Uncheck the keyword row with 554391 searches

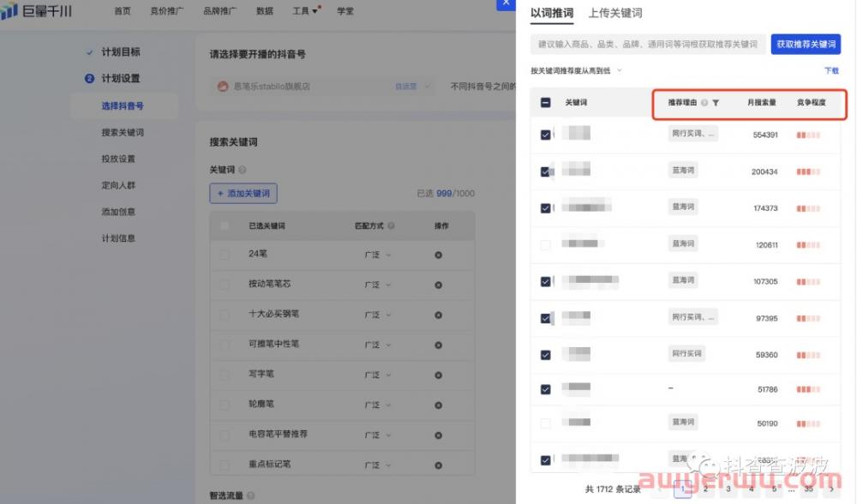coord(545,135)
